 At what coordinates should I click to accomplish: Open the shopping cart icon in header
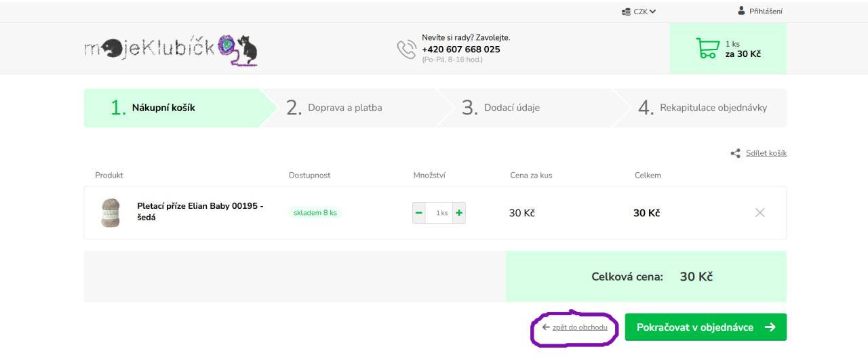pyautogui.click(x=707, y=49)
